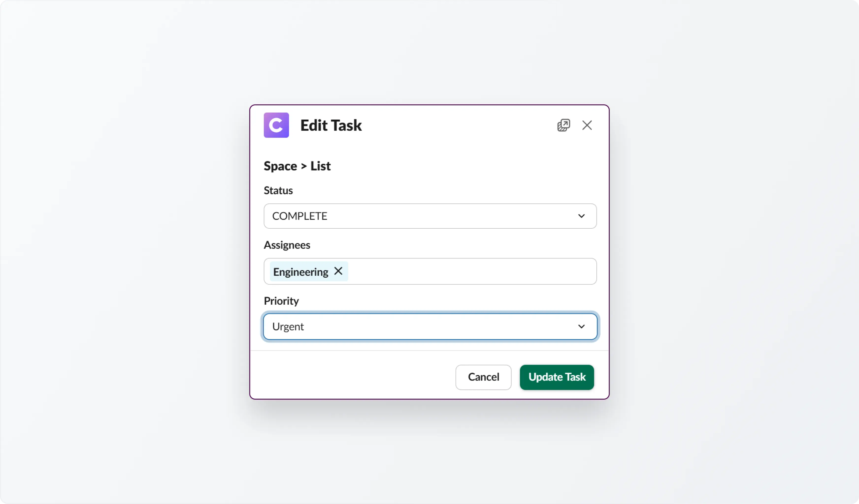Image resolution: width=859 pixels, height=504 pixels.
Task: Cancel editing the task
Action: [x=483, y=377]
